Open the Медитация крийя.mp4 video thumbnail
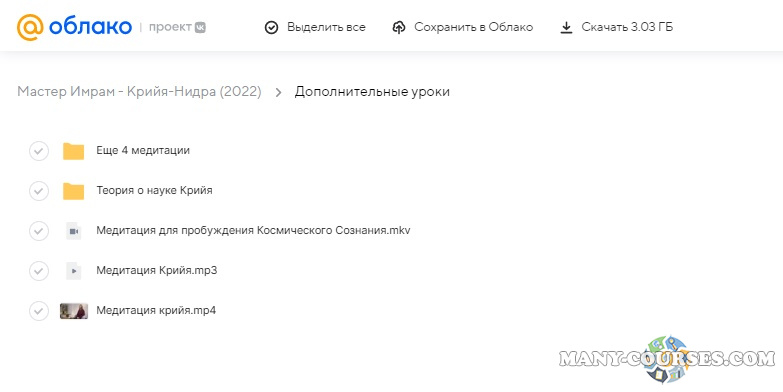Screen dimensions: 783x392 coord(74,311)
